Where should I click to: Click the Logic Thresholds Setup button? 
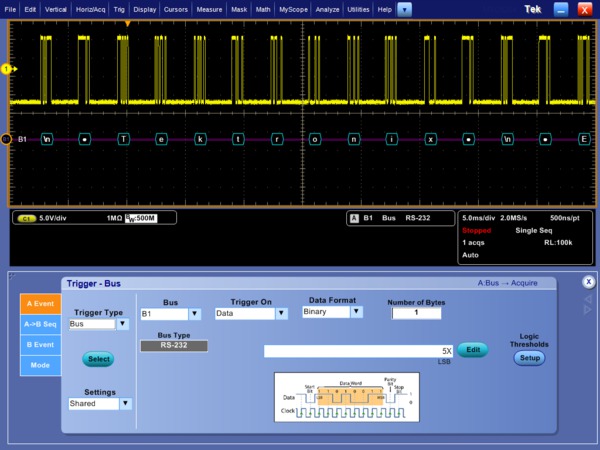point(529,357)
